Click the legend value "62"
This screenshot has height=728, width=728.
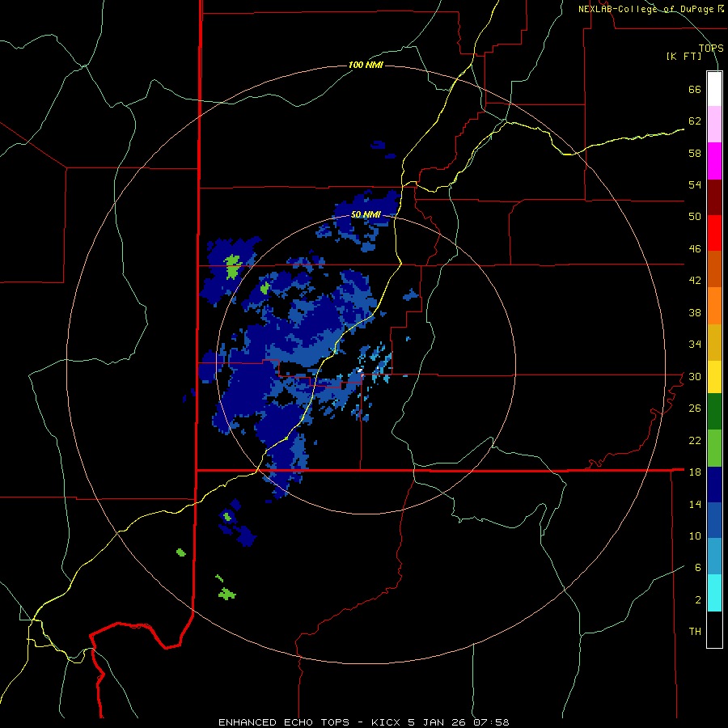click(695, 121)
